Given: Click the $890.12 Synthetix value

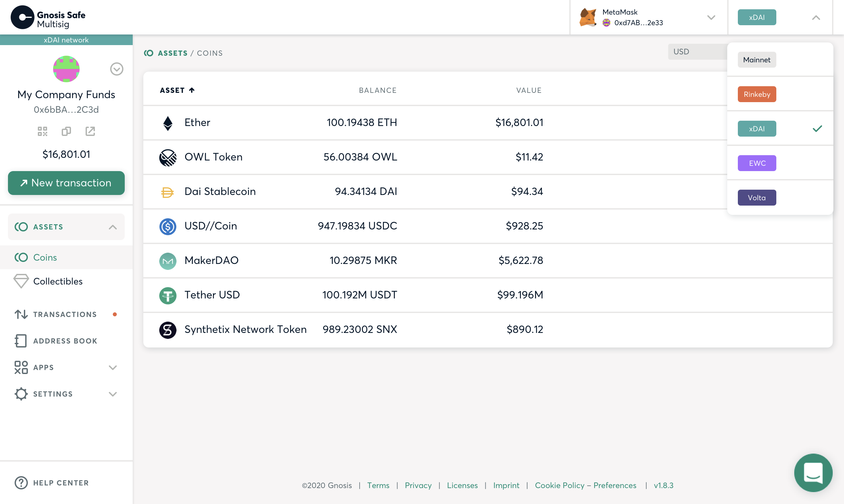Looking at the screenshot, I should [x=525, y=330].
